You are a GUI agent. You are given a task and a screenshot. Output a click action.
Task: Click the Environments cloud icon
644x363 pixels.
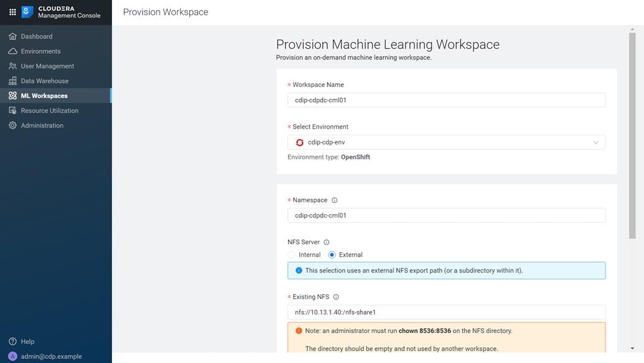(13, 51)
